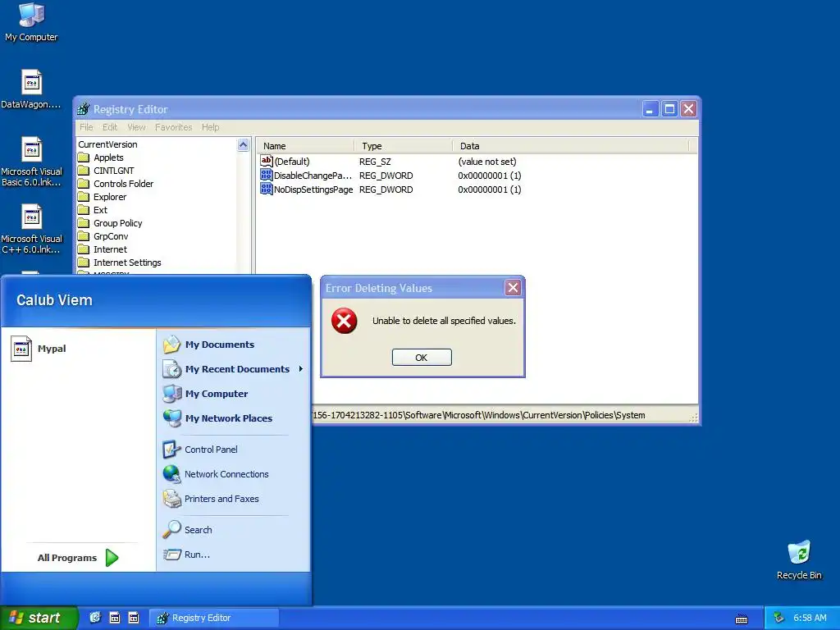Click the red error icon in dialog
Image resolution: width=840 pixels, height=630 pixels.
click(344, 321)
